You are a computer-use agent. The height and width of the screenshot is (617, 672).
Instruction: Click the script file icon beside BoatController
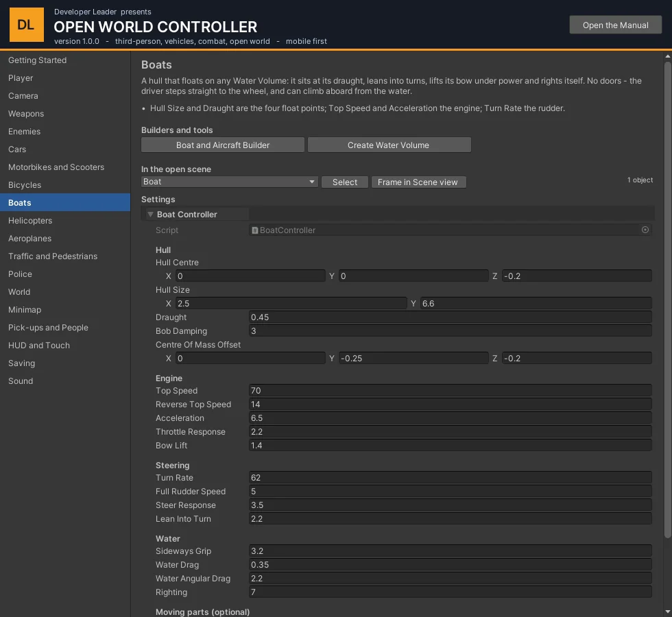pyautogui.click(x=255, y=230)
